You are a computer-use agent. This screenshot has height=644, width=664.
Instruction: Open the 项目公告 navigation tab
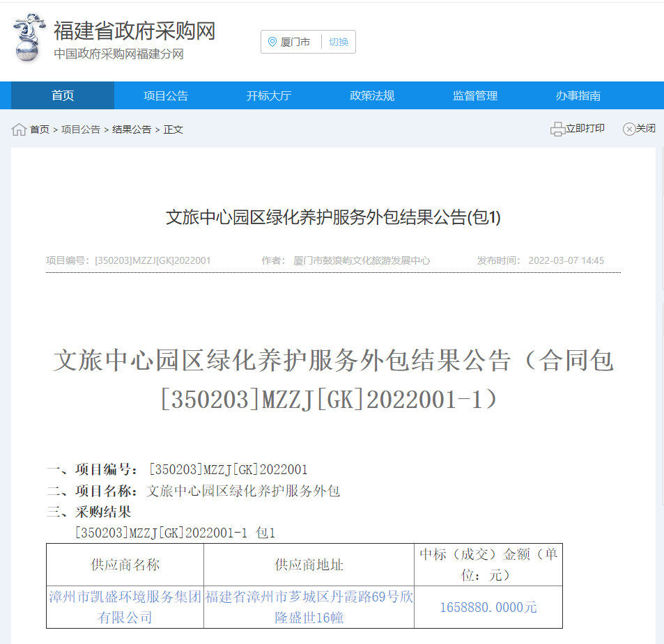tap(166, 95)
